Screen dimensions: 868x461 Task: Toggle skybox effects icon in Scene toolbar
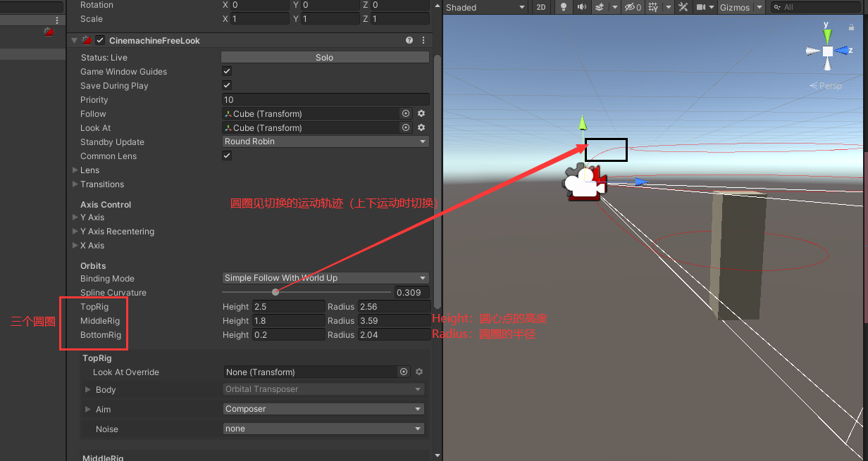(x=600, y=7)
